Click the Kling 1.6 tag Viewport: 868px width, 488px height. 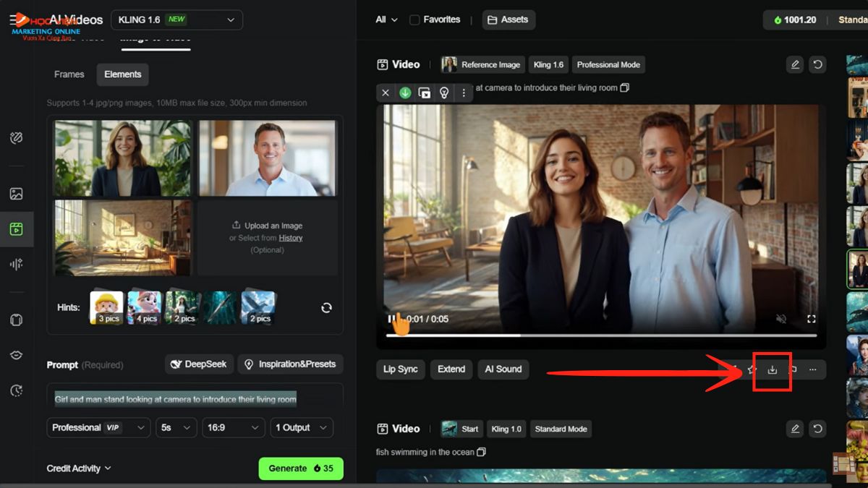click(x=548, y=64)
